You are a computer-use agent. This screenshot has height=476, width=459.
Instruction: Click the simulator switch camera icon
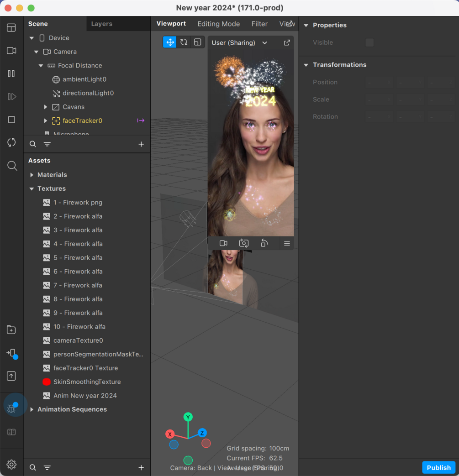[243, 243]
